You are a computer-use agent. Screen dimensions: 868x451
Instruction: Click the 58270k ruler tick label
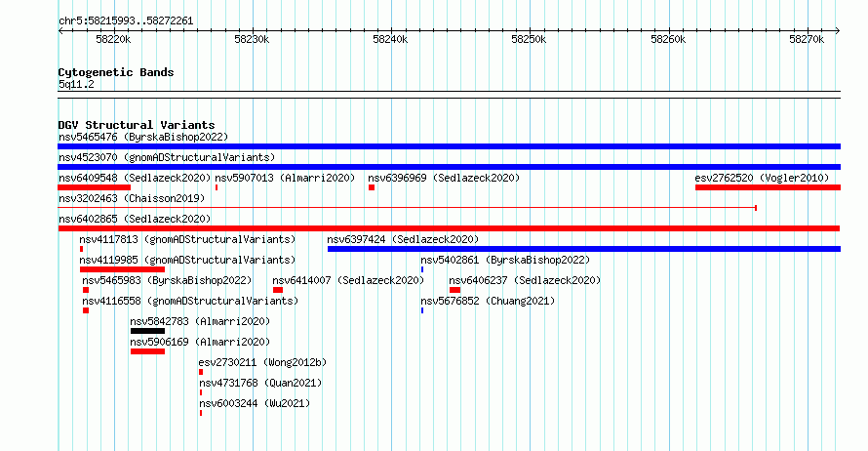point(807,39)
